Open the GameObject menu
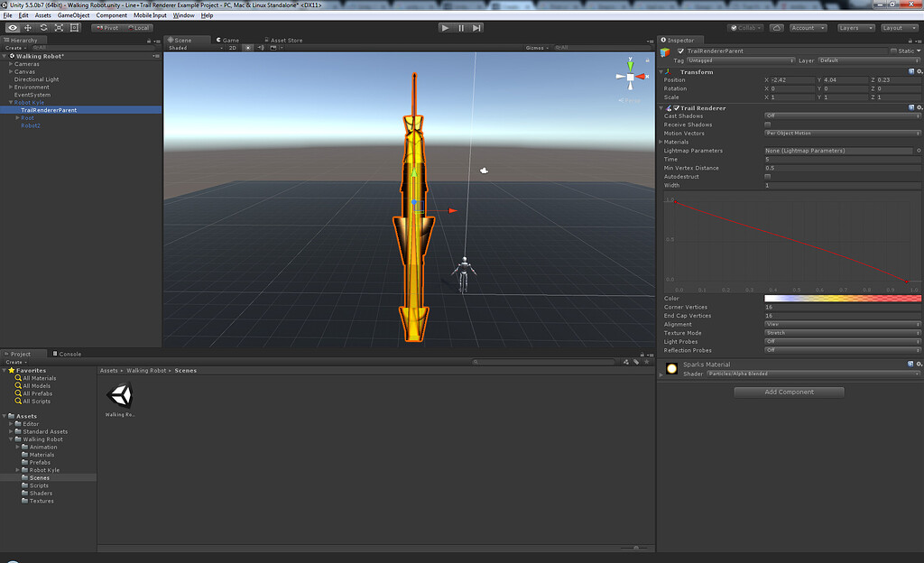Viewport: 924px width, 563px height. coord(73,14)
